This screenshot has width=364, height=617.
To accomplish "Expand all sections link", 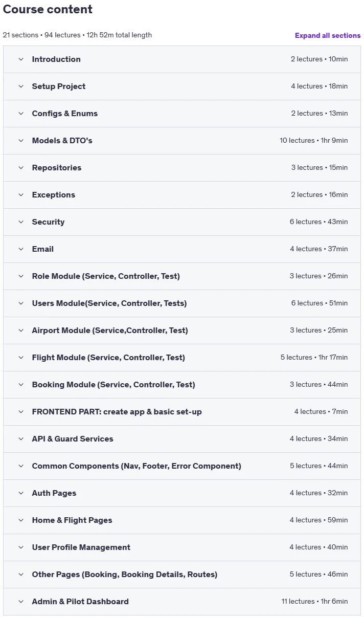I will (x=328, y=35).
